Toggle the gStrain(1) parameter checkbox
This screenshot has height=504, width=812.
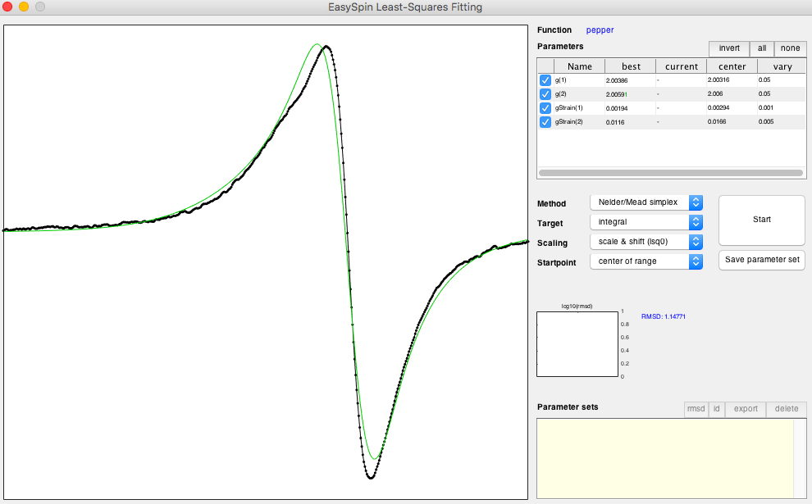pos(545,108)
